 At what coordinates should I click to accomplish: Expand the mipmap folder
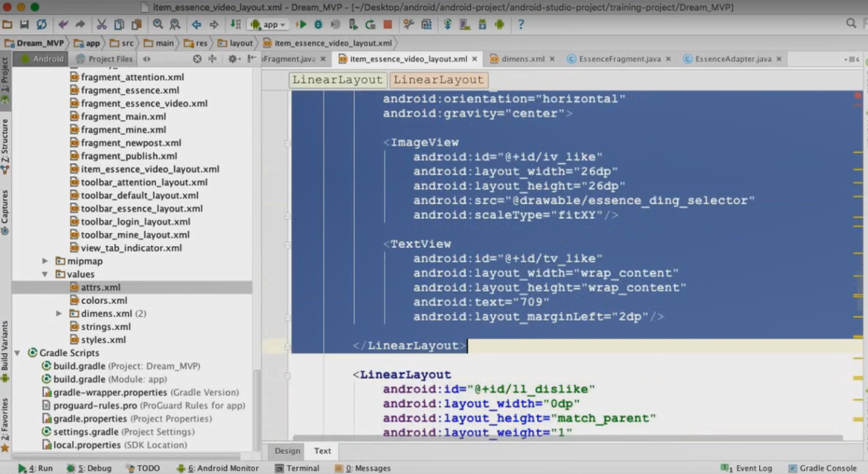44,261
